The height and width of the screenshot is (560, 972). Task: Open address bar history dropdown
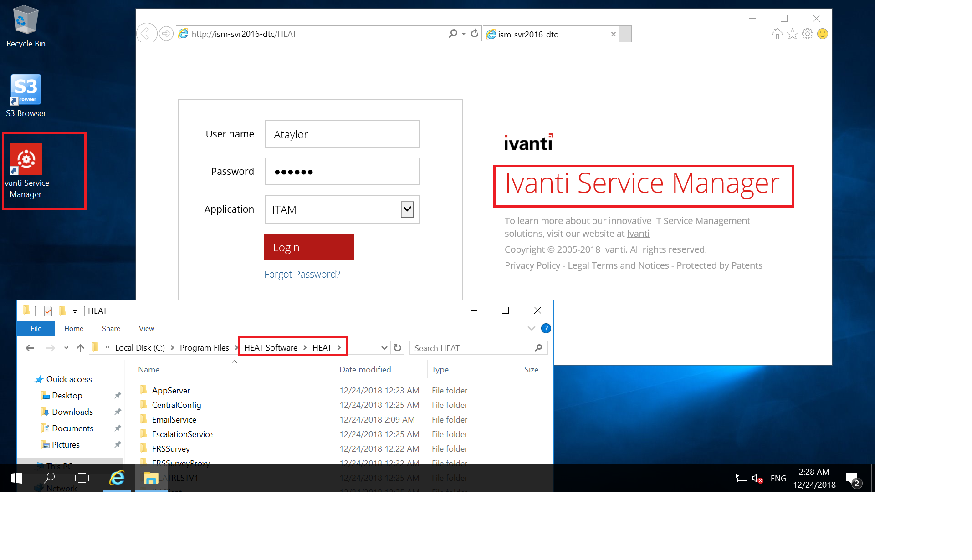click(384, 348)
